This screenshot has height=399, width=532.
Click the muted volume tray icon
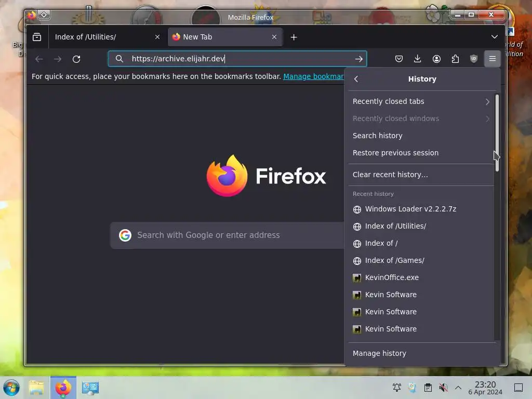(x=443, y=388)
